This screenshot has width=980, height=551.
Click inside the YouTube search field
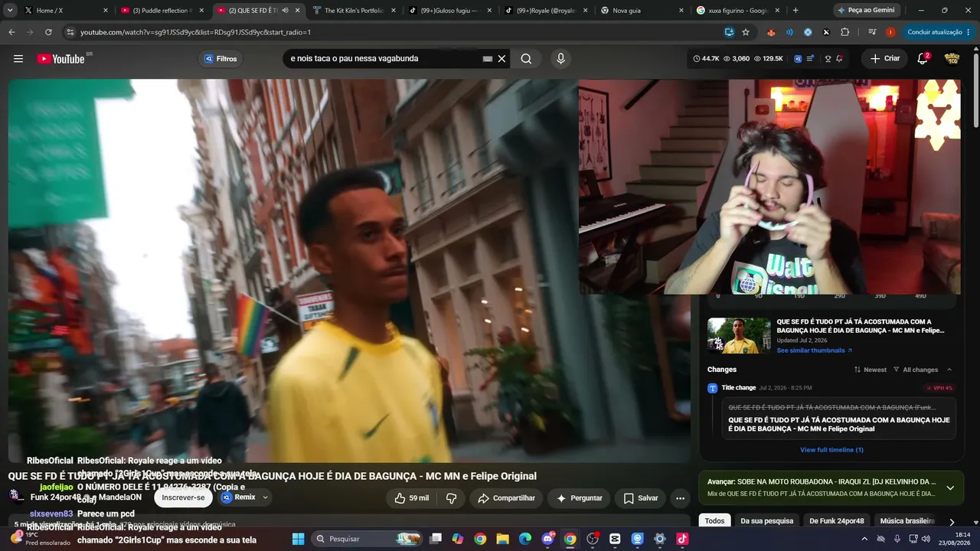coord(383,59)
